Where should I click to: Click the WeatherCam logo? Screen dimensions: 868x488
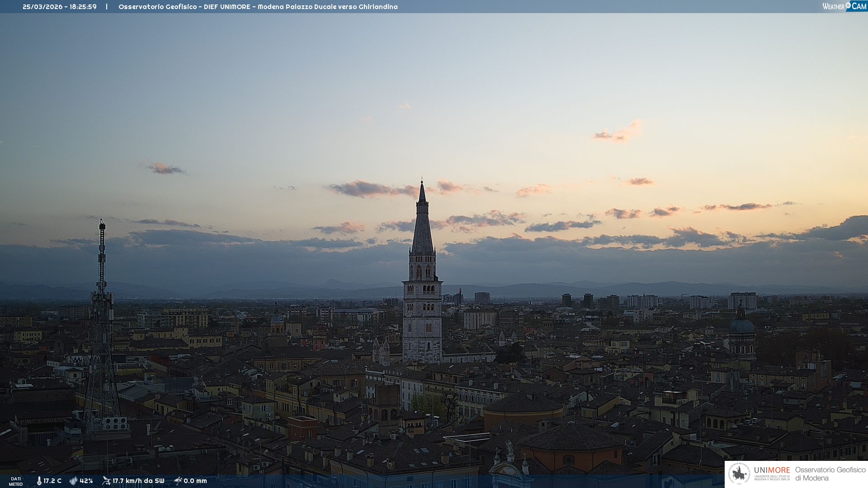(844, 6)
